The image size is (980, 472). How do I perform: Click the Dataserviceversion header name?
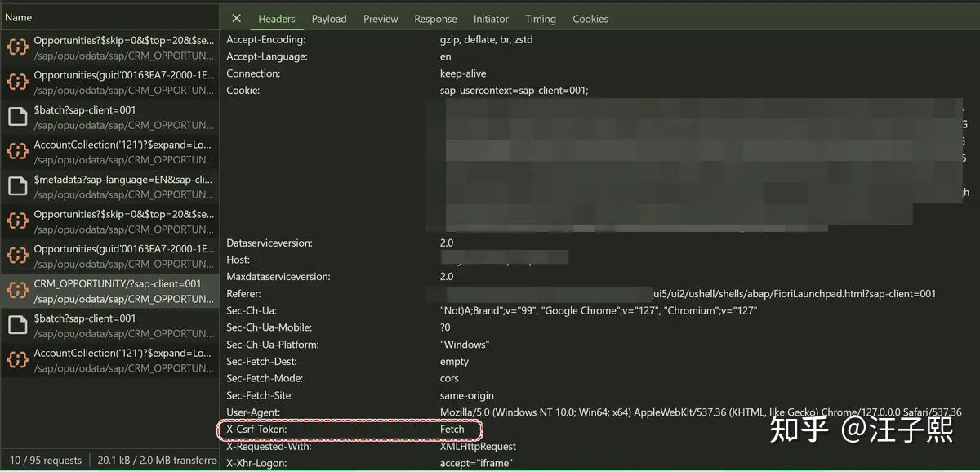pos(269,243)
